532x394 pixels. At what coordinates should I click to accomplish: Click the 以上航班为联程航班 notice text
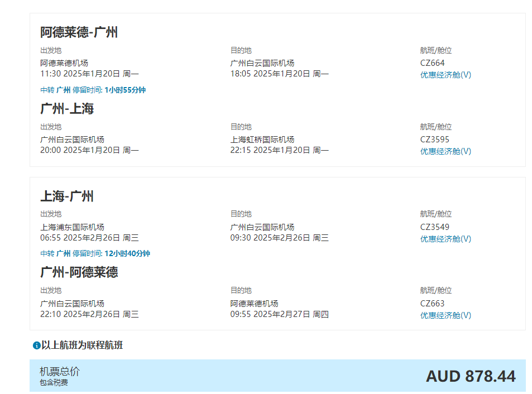[x=82, y=345]
